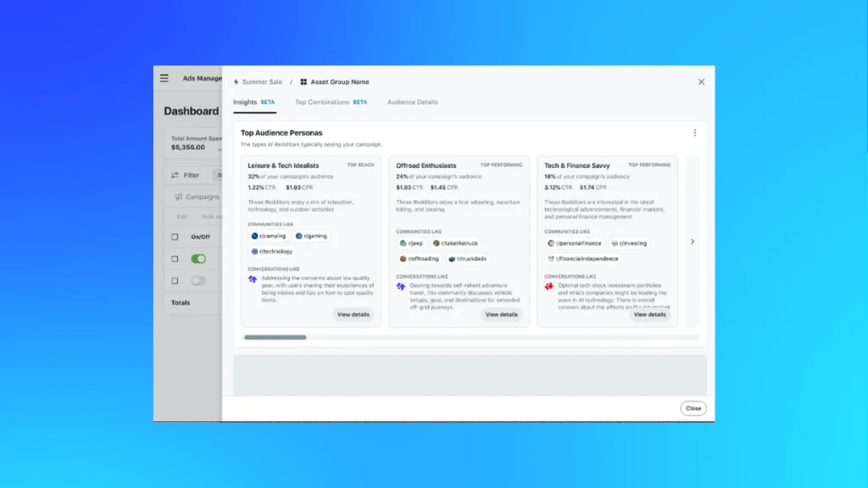This screenshot has width=868, height=488.
Task: Open the hamburger menu in Ads Manager
Action: 164,78
